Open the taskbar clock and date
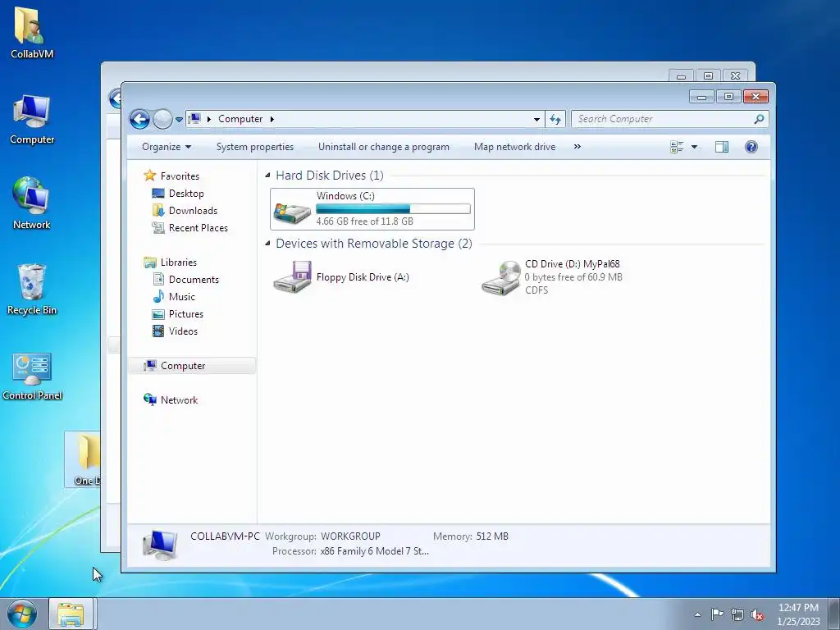Image resolution: width=840 pixels, height=630 pixels. pos(798,614)
